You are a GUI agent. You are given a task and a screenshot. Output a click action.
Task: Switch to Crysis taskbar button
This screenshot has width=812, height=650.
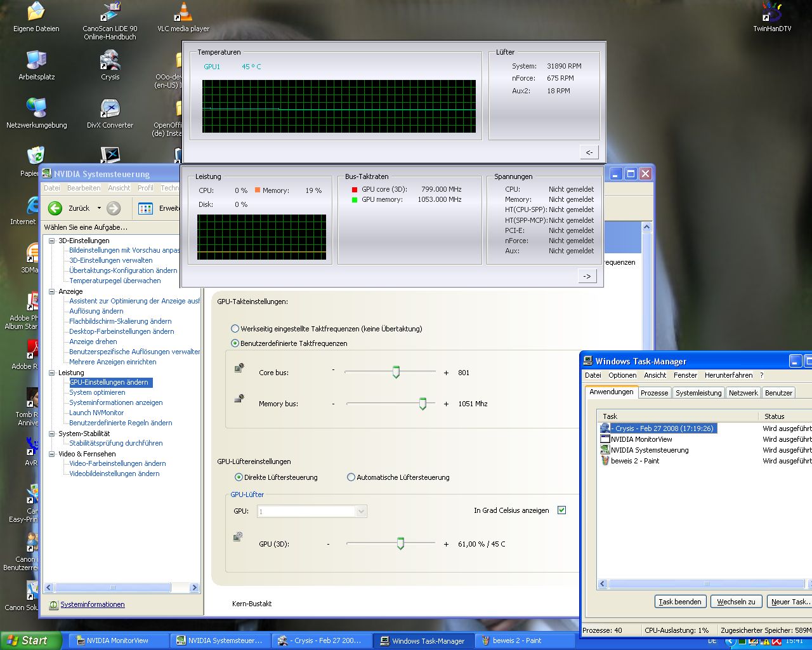tap(322, 640)
